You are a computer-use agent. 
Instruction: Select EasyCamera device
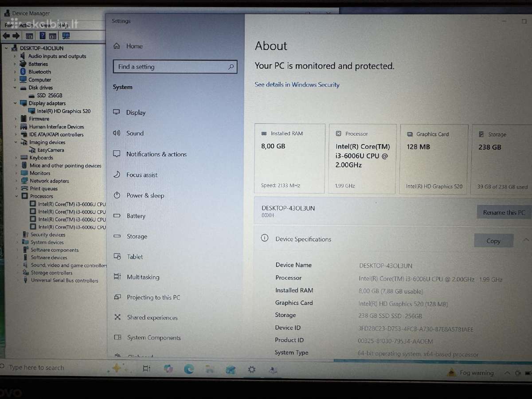click(x=51, y=150)
